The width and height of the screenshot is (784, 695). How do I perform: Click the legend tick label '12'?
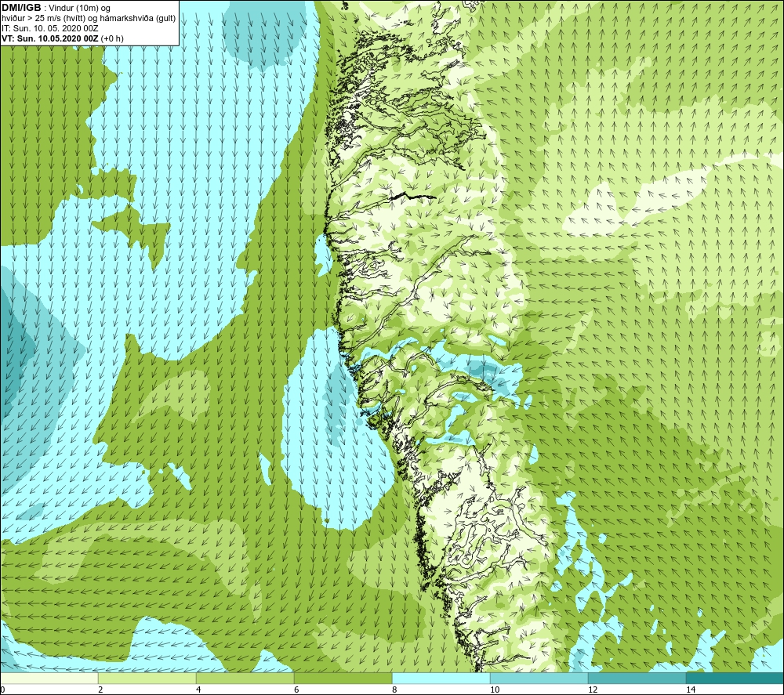[x=593, y=690]
